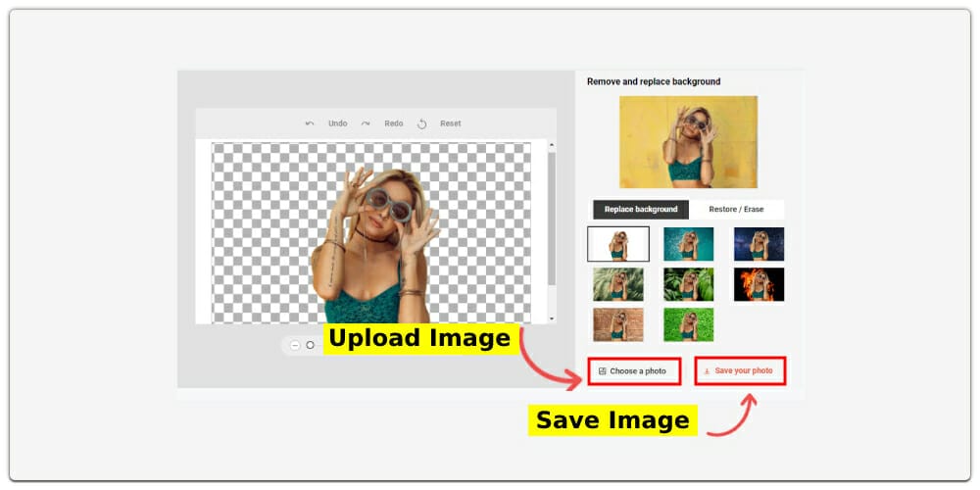Open the Restore / Erase tab
This screenshot has width=980, height=490.
tap(736, 210)
